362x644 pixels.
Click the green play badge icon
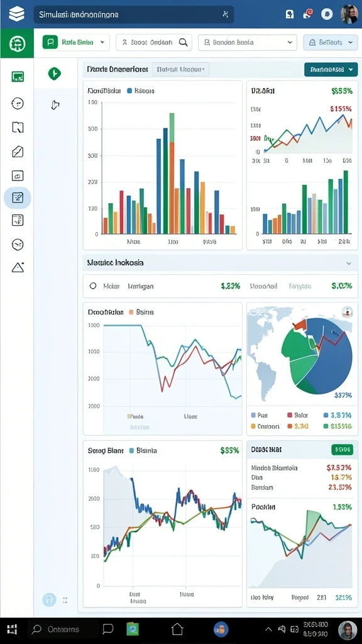(x=55, y=74)
